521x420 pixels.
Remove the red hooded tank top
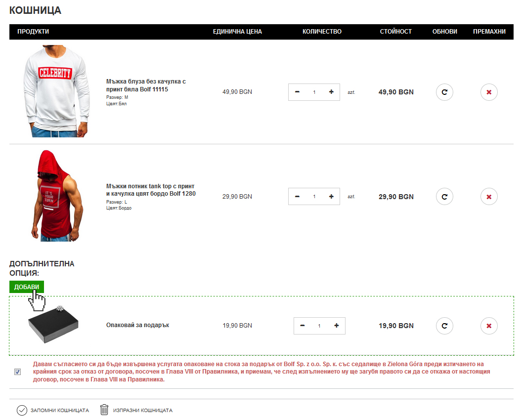pos(489,197)
